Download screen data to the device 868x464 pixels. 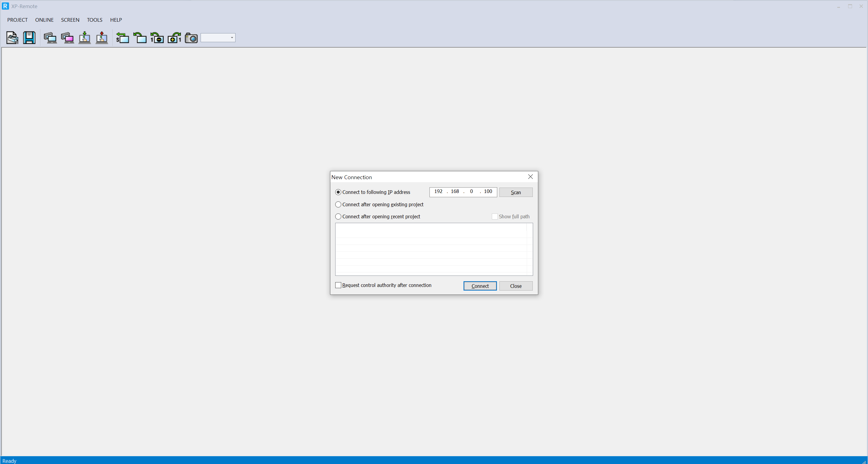tap(85, 38)
